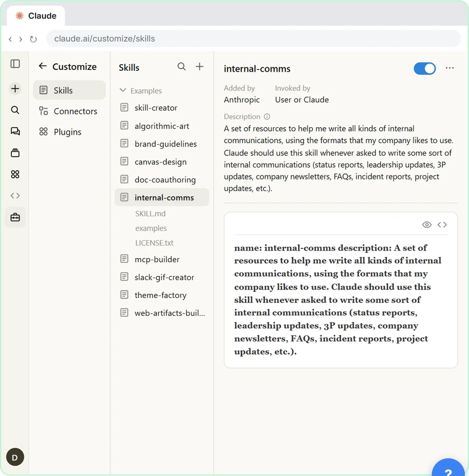Click the user avatar D
The width and height of the screenshot is (469, 476).
[15, 457]
